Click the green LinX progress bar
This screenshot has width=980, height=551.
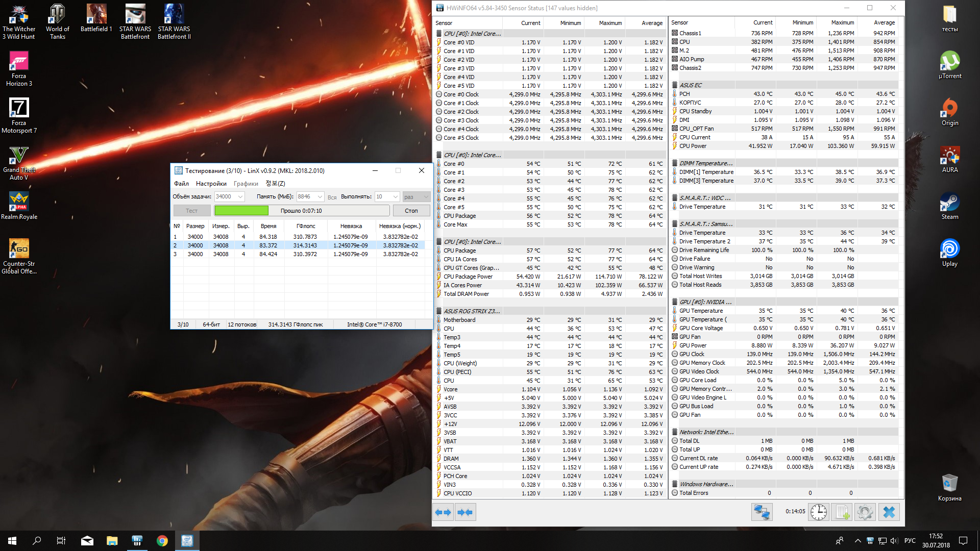coord(241,211)
